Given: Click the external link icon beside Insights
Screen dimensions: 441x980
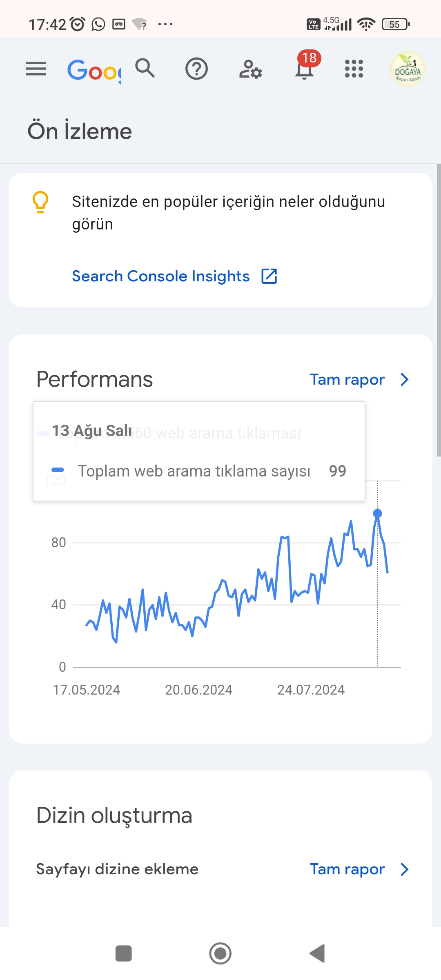Looking at the screenshot, I should click(x=269, y=276).
